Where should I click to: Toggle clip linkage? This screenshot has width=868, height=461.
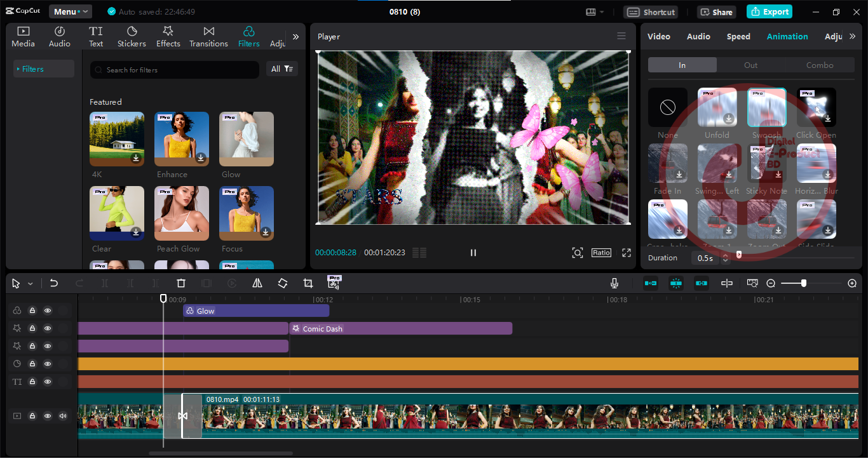702,283
